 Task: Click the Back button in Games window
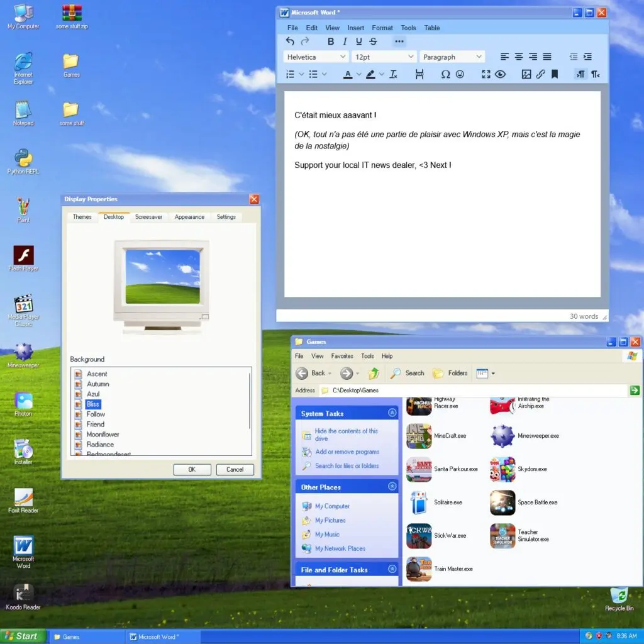313,373
